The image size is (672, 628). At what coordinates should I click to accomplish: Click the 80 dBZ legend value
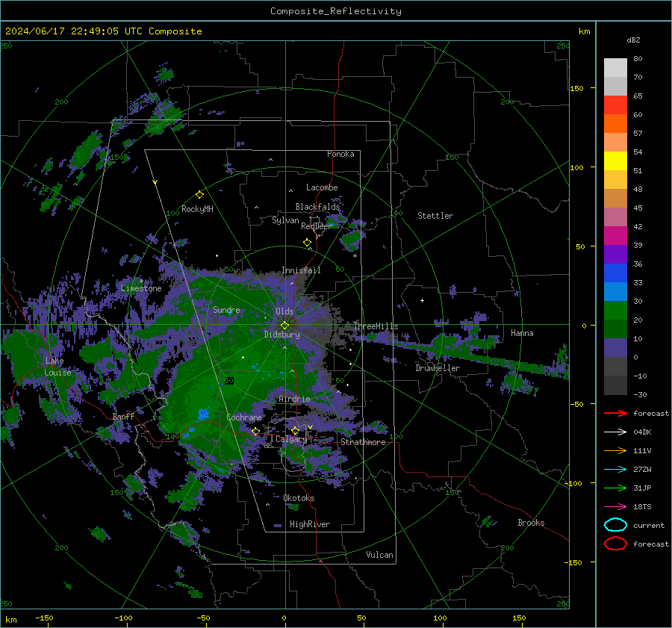coord(638,59)
